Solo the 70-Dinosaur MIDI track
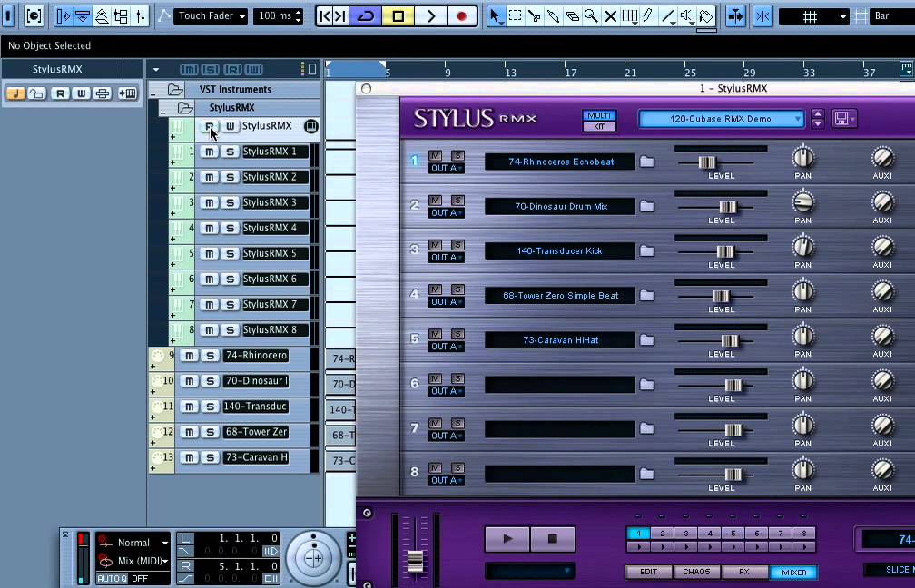Viewport: 915px width, 588px height. pyautogui.click(x=210, y=381)
